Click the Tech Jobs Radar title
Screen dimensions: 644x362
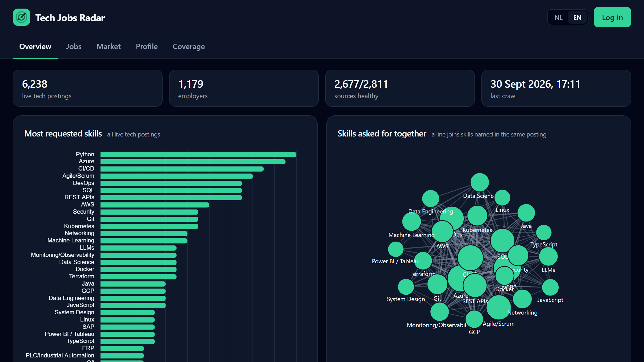(70, 18)
